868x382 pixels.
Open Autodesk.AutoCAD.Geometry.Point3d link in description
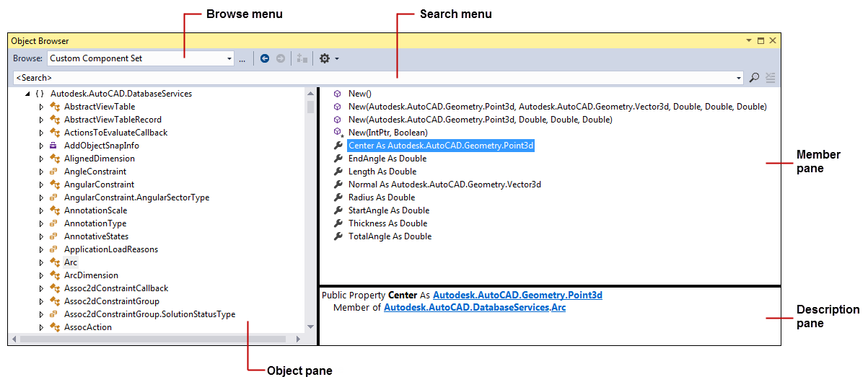[x=517, y=295]
